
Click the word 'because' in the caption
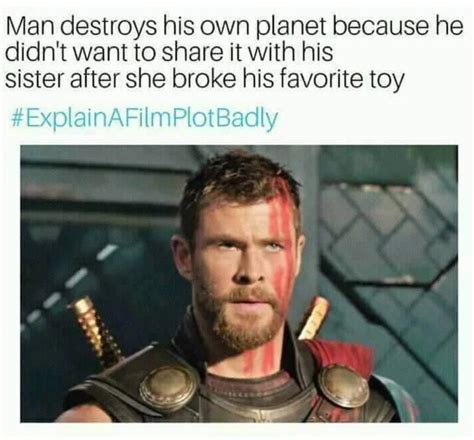click(x=380, y=26)
